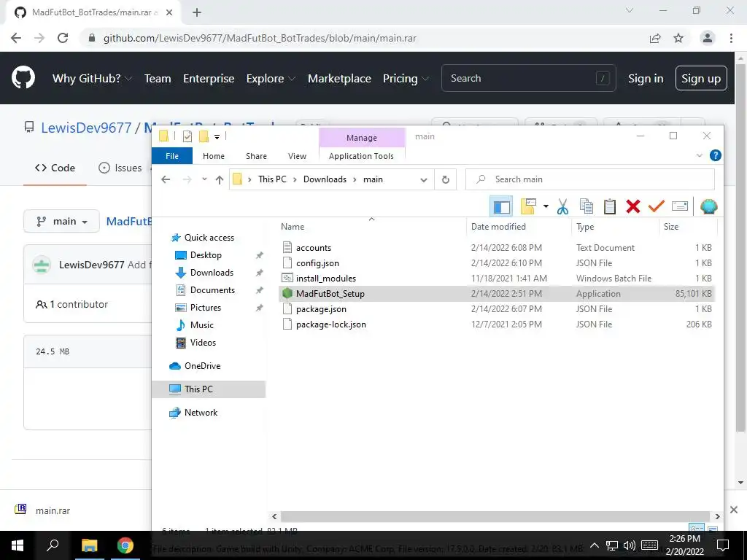Click the Explorer refresh button
This screenshot has width=747, height=560.
point(446,179)
